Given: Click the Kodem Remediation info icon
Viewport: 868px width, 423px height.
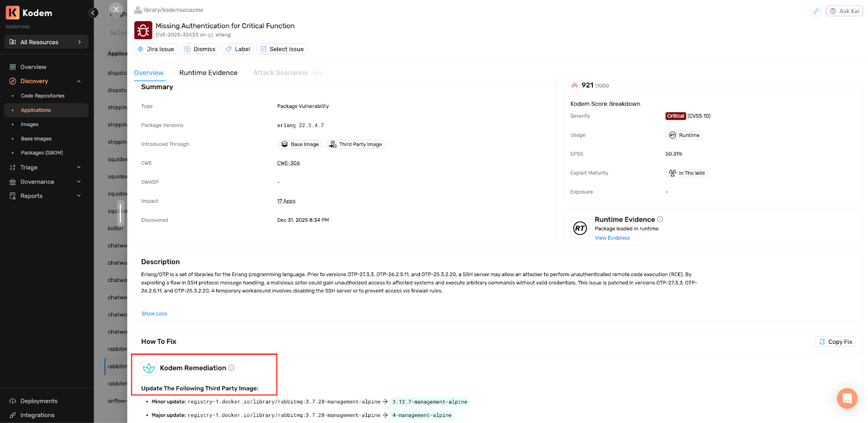Looking at the screenshot, I should pos(231,368).
